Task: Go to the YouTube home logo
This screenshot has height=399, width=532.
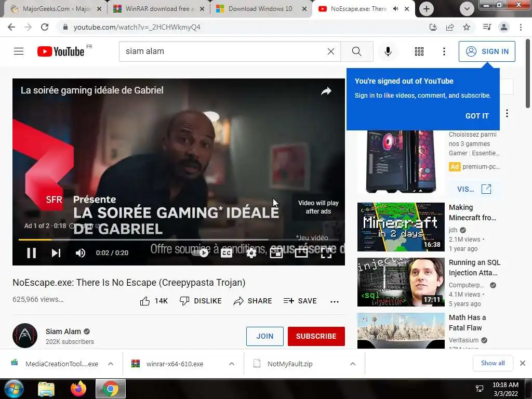Action: point(61,51)
